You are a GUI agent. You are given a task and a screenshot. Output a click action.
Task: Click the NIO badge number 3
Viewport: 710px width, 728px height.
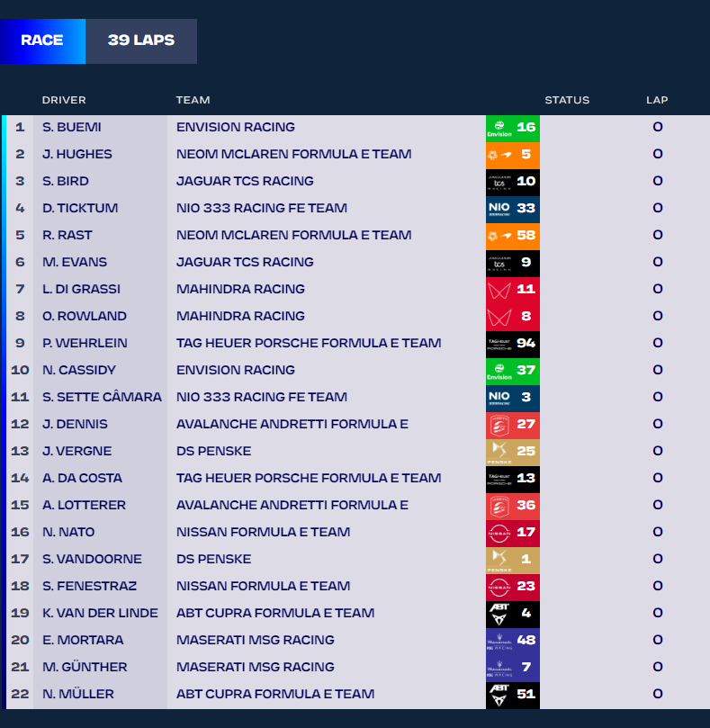pos(513,398)
